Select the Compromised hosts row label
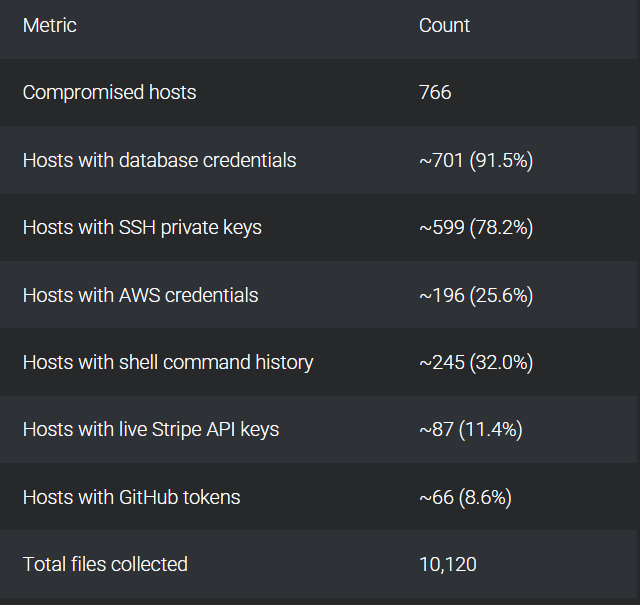This screenshot has width=640, height=605. (x=109, y=93)
